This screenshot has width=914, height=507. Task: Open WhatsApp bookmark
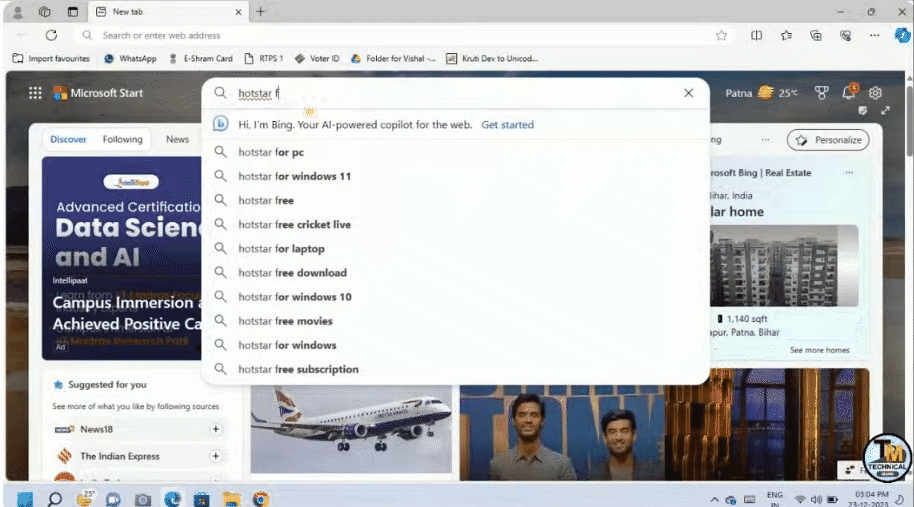(130, 58)
